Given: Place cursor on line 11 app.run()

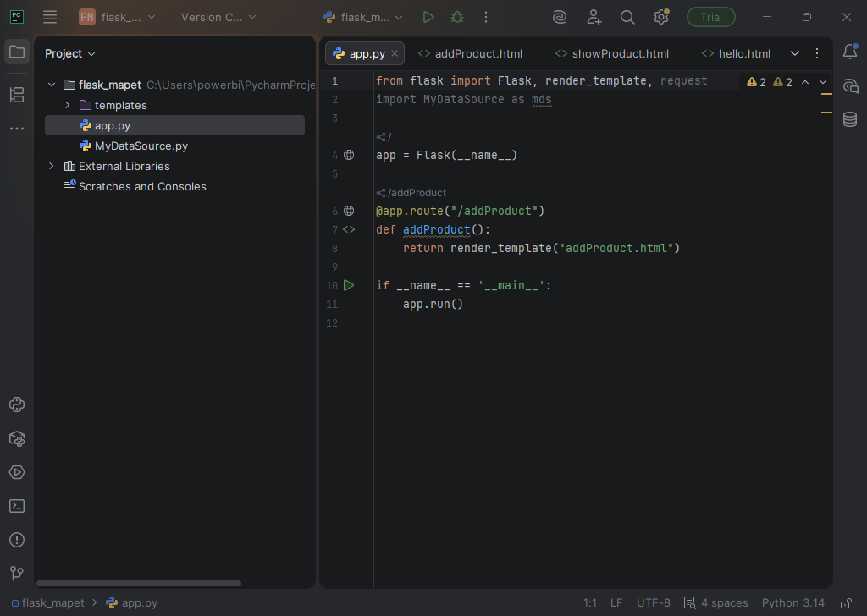Looking at the screenshot, I should pyautogui.click(x=433, y=304).
